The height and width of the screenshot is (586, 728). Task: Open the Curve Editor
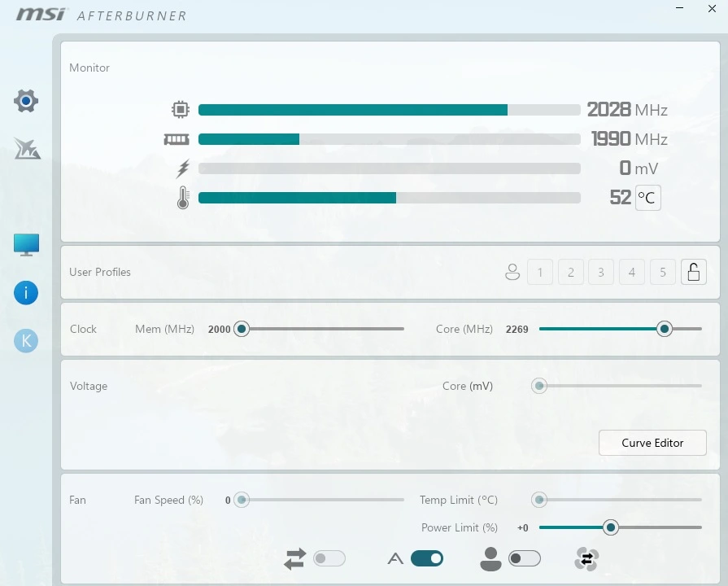tap(652, 443)
